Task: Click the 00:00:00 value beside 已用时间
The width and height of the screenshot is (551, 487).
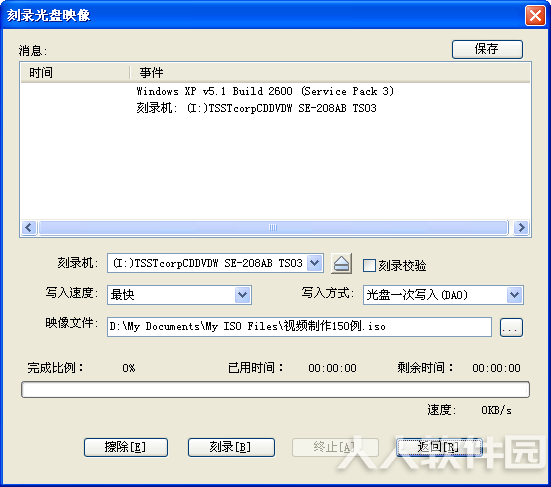Action: pos(332,368)
